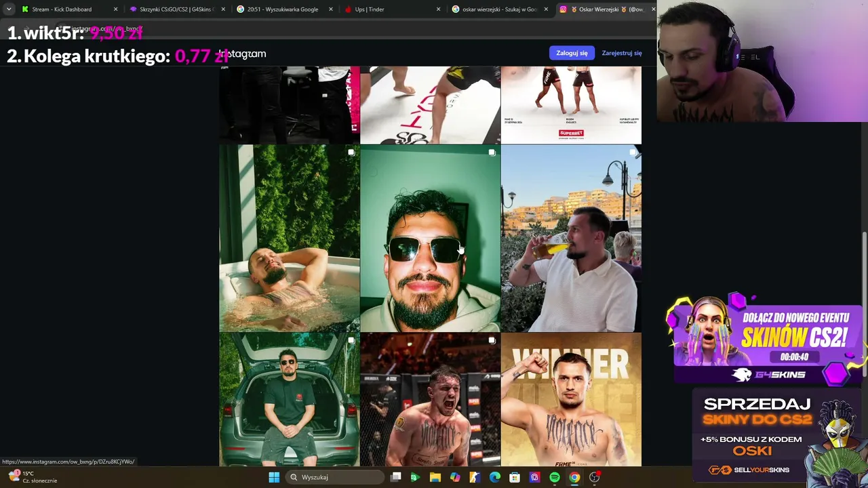Image resolution: width=868 pixels, height=488 pixels.
Task: Close the G4Skins tab
Action: coord(223,9)
